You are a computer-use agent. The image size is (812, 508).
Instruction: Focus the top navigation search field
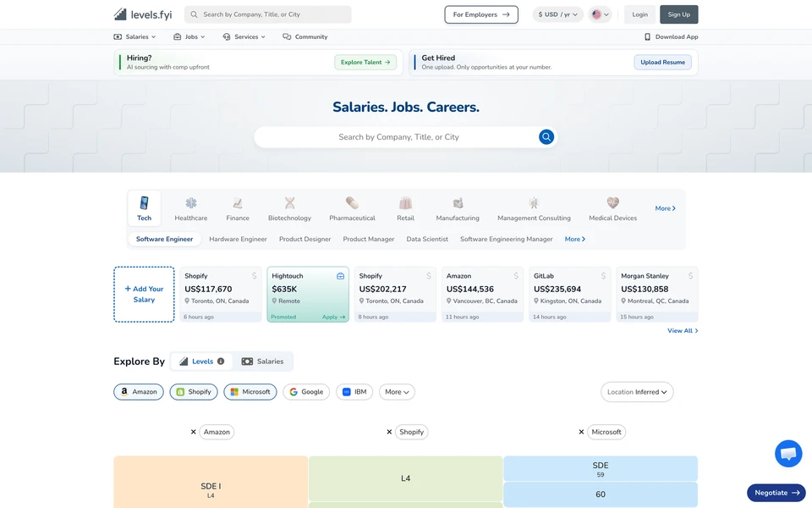point(268,14)
